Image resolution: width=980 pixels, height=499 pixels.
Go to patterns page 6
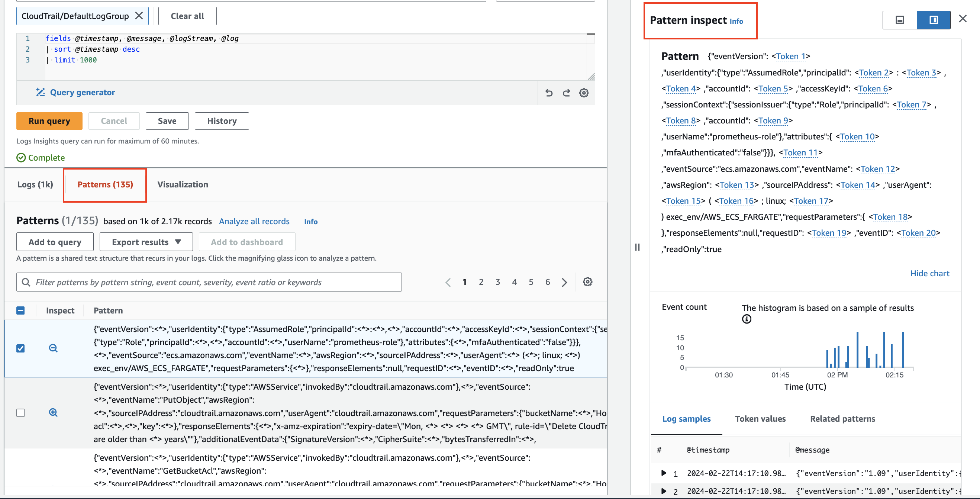coord(548,282)
